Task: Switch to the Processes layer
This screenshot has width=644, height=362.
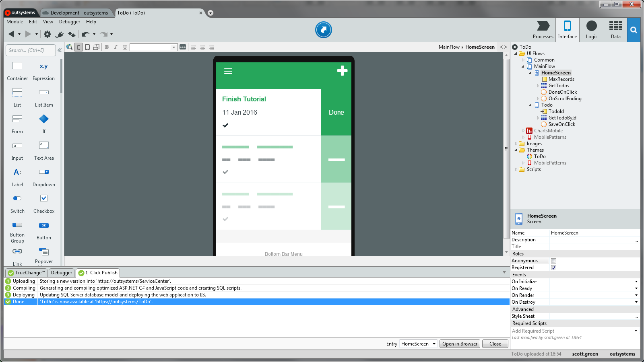Action: click(x=543, y=30)
